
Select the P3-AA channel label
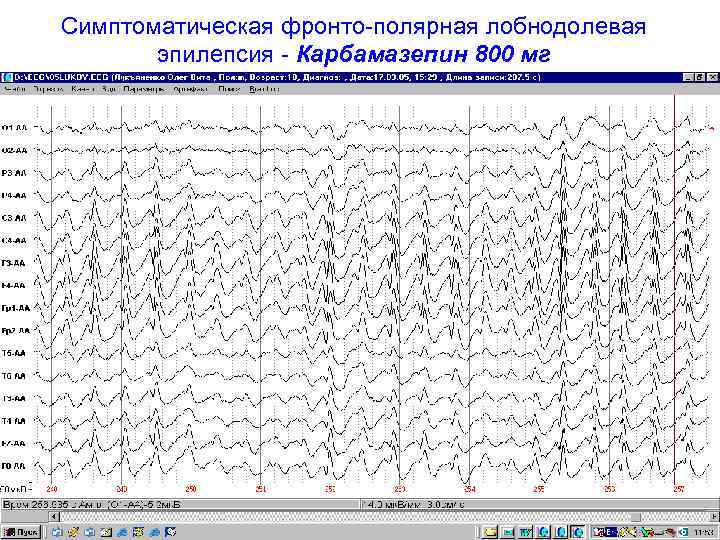point(15,173)
